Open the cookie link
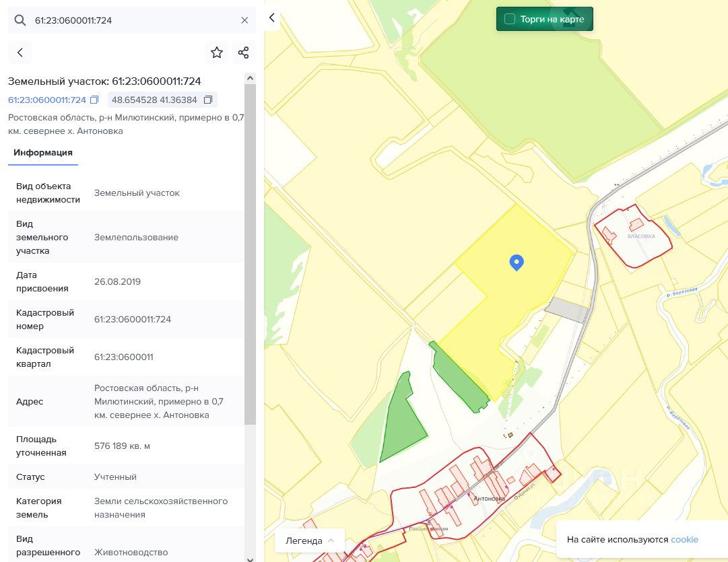 click(x=684, y=539)
